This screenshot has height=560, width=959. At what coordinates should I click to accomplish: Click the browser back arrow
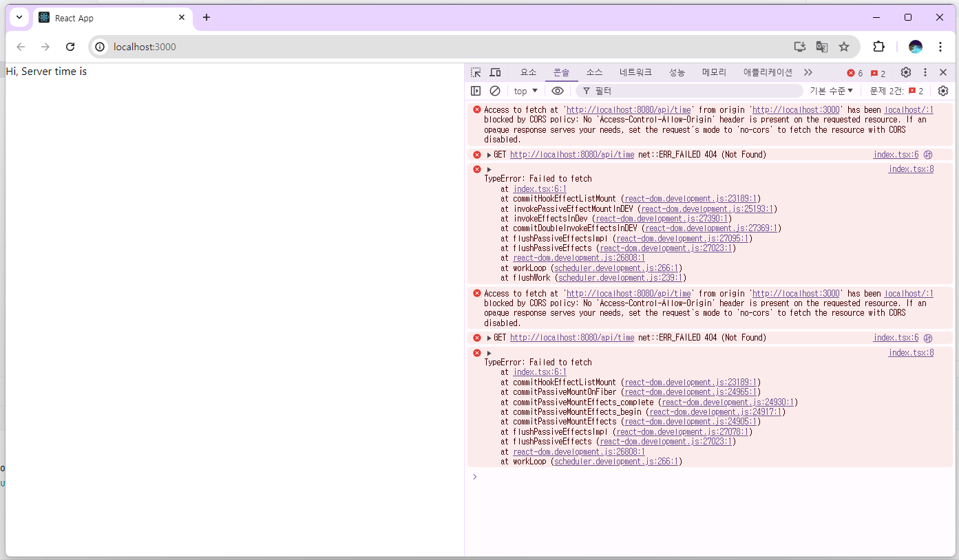pos(21,47)
